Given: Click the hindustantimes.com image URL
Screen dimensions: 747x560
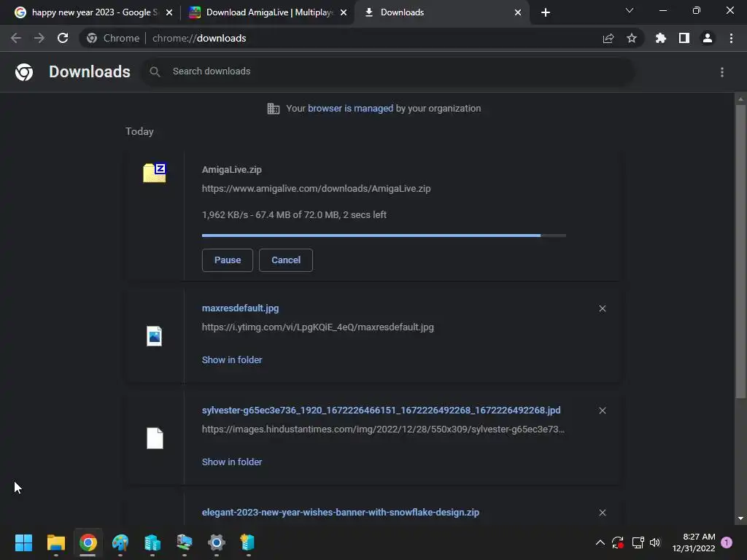Looking at the screenshot, I should [383, 429].
